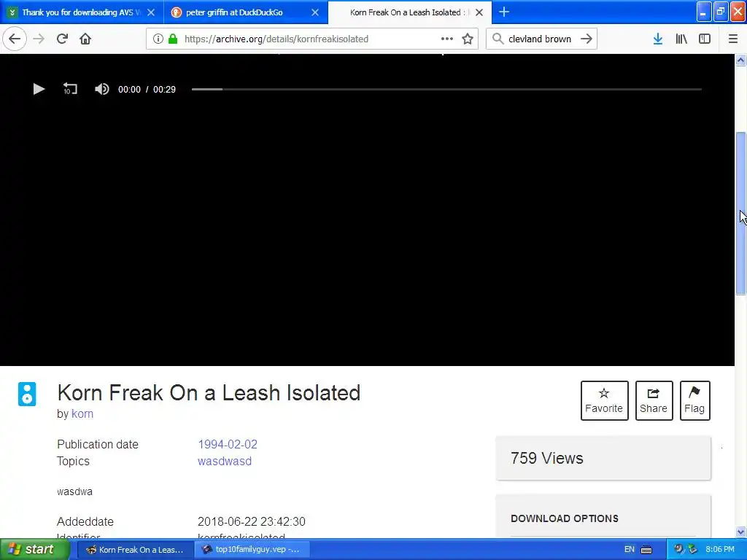Viewport: 747px width, 560px height.
Task: Reload the current page
Action: pyautogui.click(x=62, y=39)
